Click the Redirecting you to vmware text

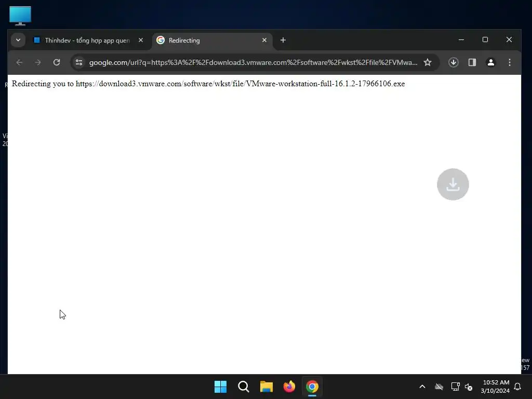(x=208, y=84)
